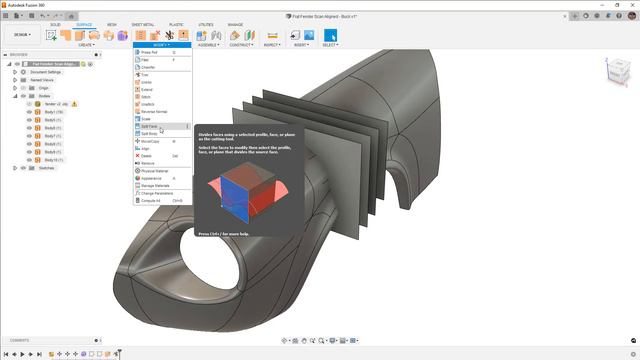Collapse the Bodies folder
Image resolution: width=640 pixels, height=360 pixels.
pyautogui.click(x=15, y=96)
